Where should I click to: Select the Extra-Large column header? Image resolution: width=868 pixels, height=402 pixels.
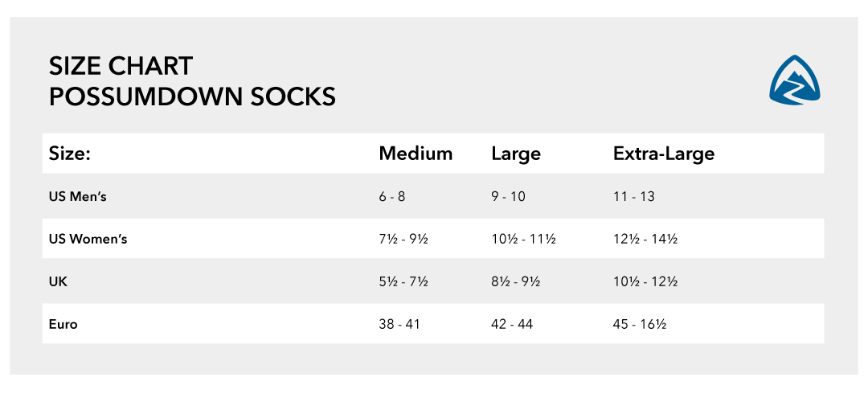[x=664, y=154]
